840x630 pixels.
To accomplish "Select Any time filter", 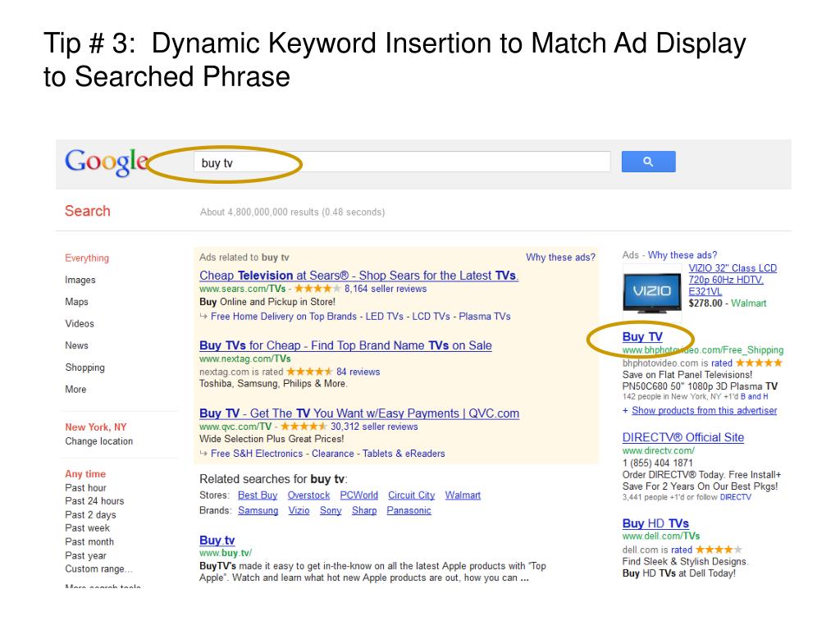I will click(x=85, y=474).
